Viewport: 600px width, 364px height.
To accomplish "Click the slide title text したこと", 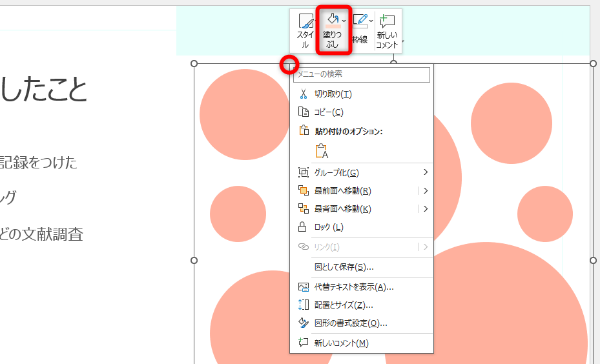I will point(44,89).
